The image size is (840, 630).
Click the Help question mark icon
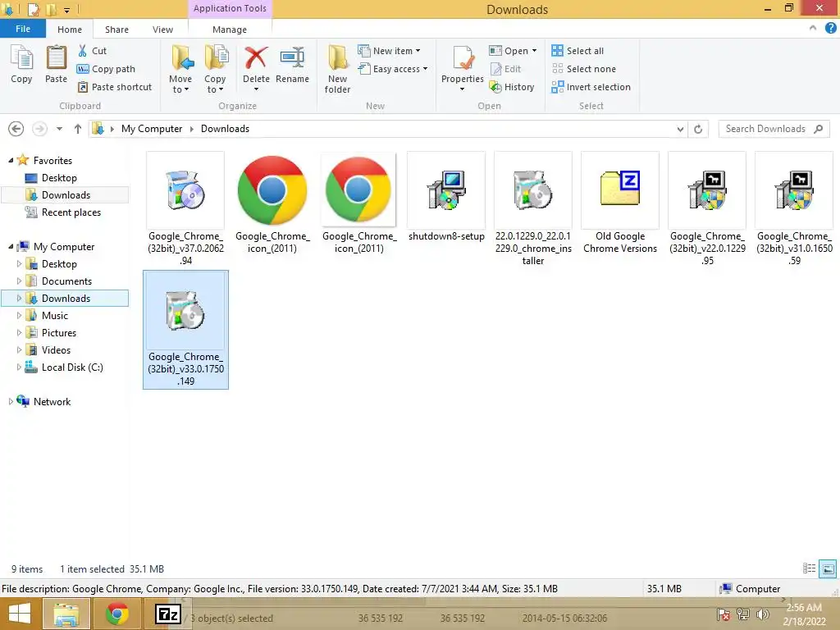point(830,29)
